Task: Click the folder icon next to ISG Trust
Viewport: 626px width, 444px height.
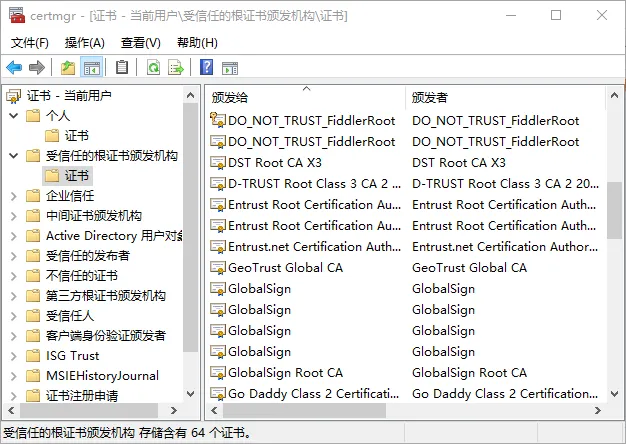Action: pyautogui.click(x=33, y=355)
